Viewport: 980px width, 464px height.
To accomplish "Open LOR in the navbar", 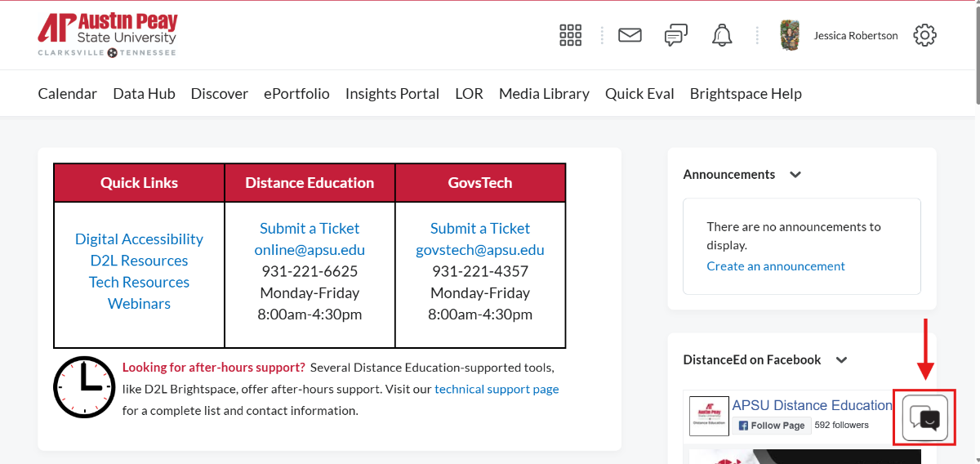I will (469, 93).
